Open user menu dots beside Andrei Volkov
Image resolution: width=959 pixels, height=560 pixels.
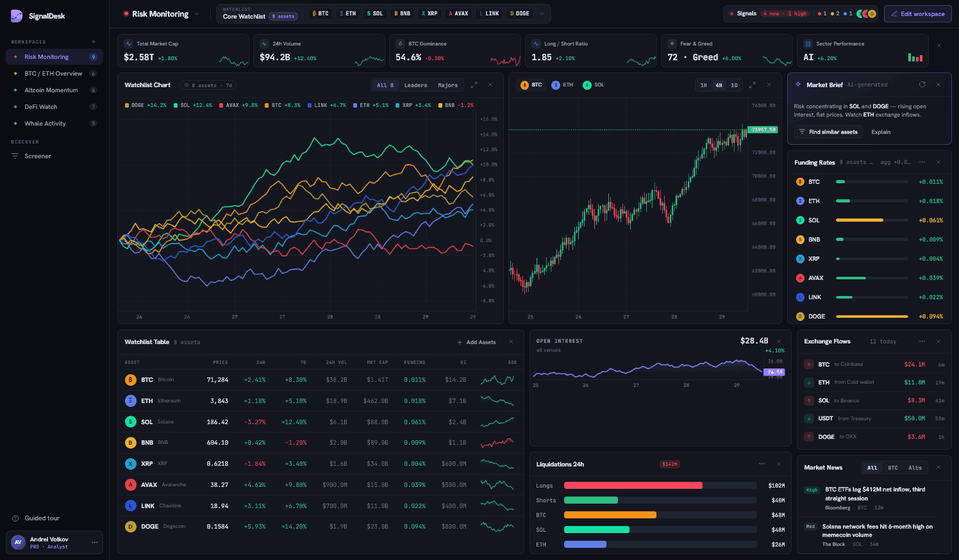click(94, 542)
